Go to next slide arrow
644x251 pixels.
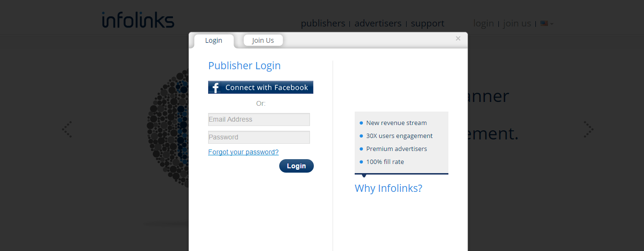click(588, 129)
